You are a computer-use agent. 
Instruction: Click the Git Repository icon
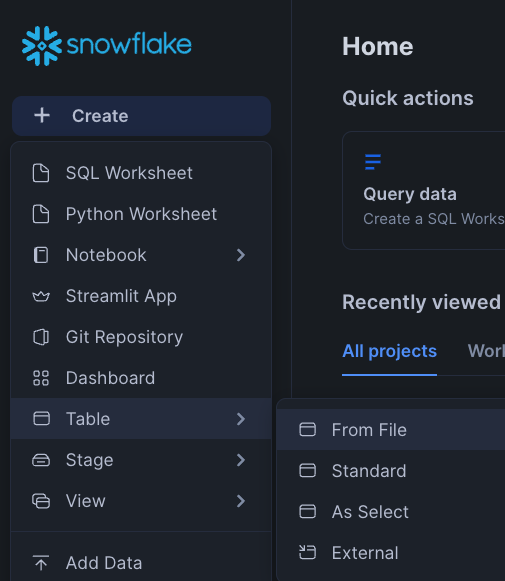41,337
